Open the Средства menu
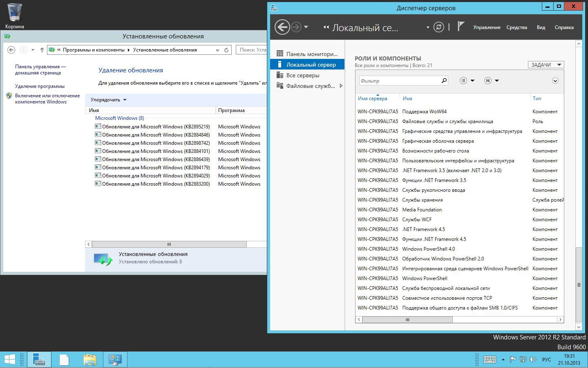 (x=516, y=27)
